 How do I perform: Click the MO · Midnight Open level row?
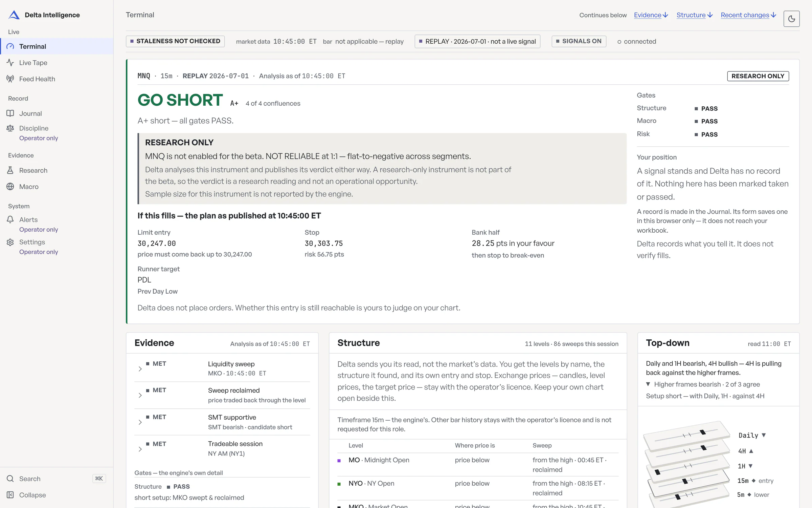coord(478,465)
